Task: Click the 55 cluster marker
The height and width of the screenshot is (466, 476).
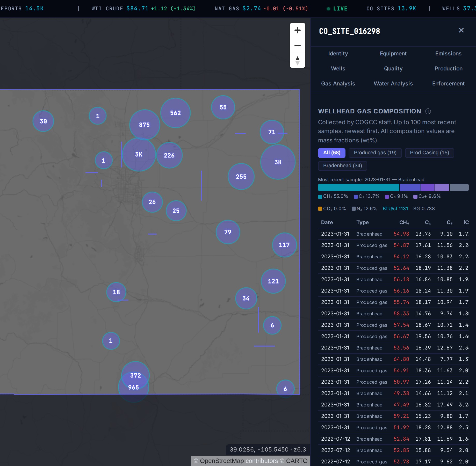Action: [x=223, y=107]
